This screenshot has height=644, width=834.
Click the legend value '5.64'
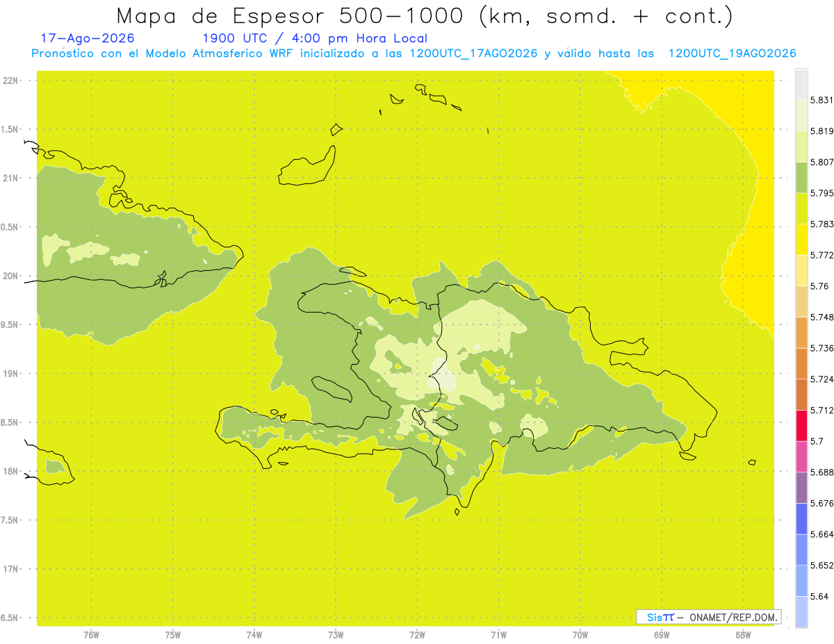[819, 597]
